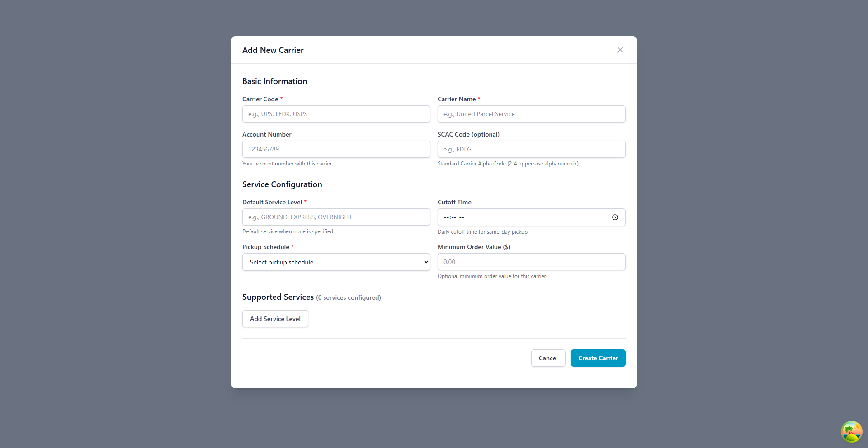Click the colorful globe icon in bottom corner
868x448 pixels.
pos(851,432)
